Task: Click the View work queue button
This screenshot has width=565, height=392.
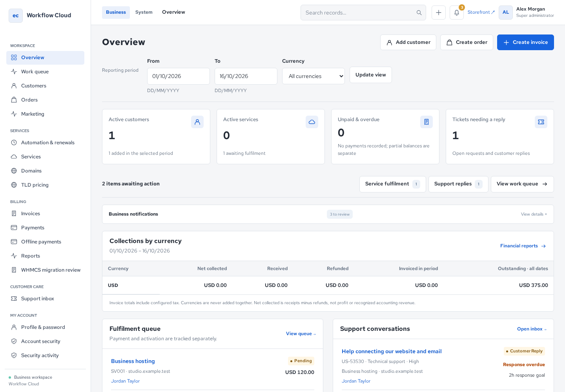Action: coord(522,184)
